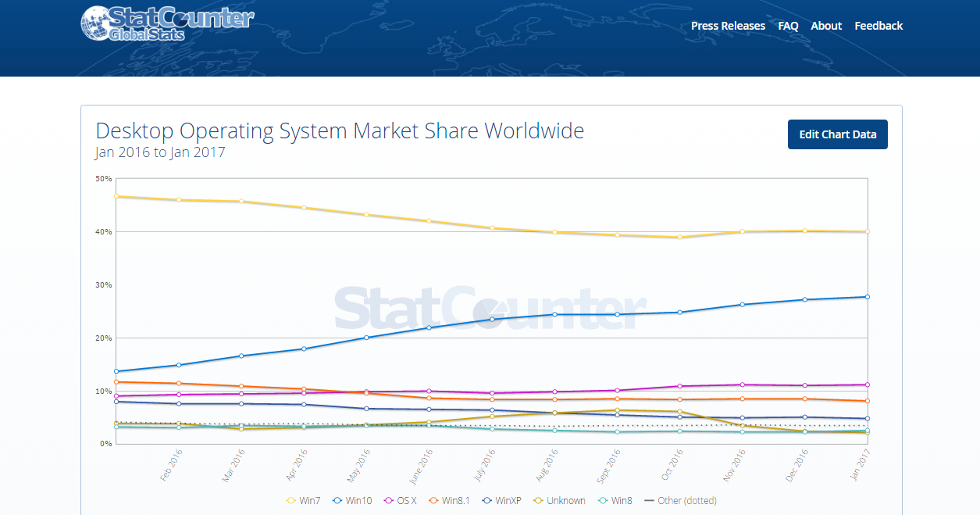Click the 'Feb 2016' axis label

[x=170, y=466]
